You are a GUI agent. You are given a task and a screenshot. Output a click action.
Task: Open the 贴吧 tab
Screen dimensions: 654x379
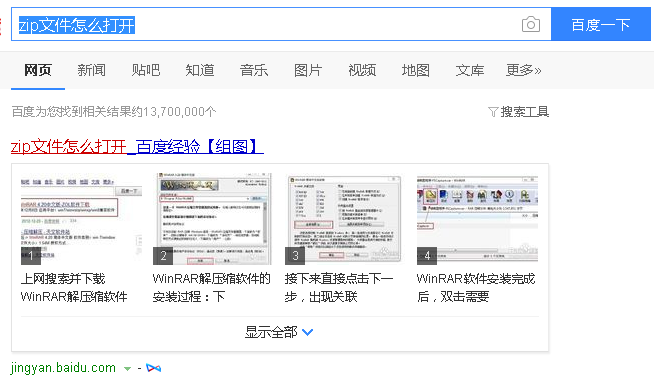click(146, 70)
